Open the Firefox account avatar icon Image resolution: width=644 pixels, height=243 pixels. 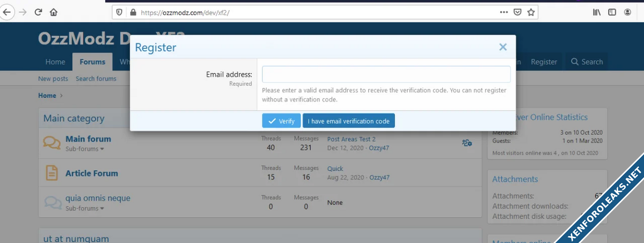(x=627, y=12)
